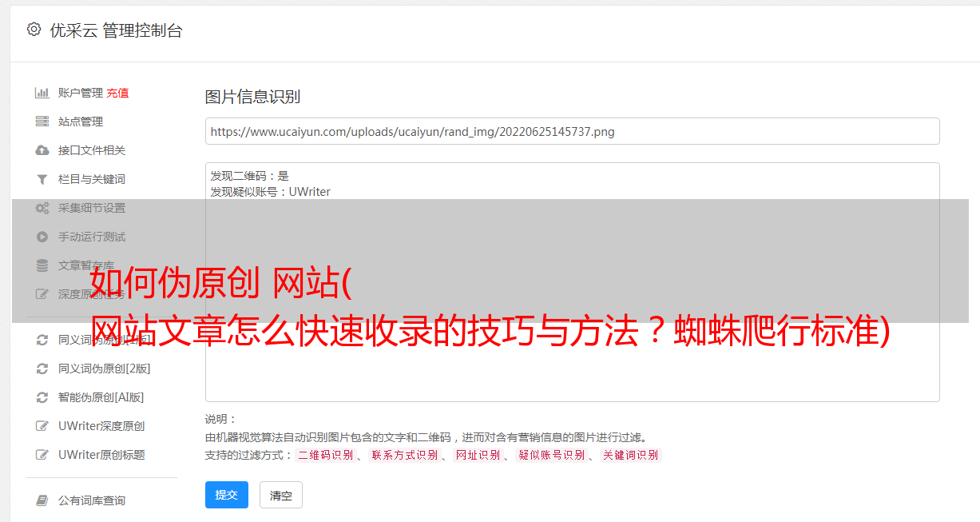
Task: Click the result line 发现二维码：是
Action: (250, 176)
